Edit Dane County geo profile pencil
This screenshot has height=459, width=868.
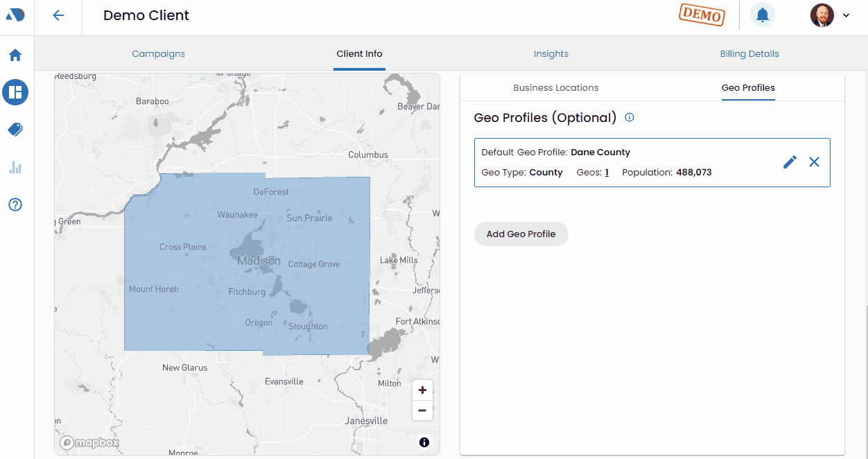pyautogui.click(x=790, y=162)
